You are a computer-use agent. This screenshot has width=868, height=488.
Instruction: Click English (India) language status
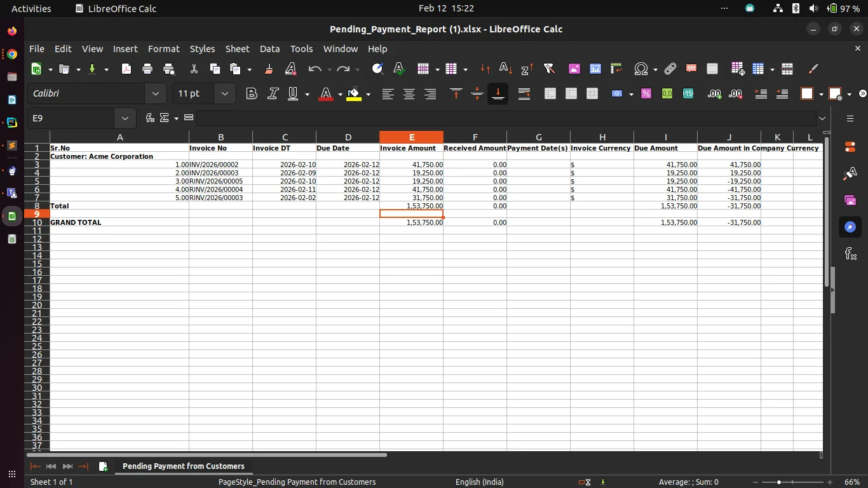pyautogui.click(x=479, y=482)
